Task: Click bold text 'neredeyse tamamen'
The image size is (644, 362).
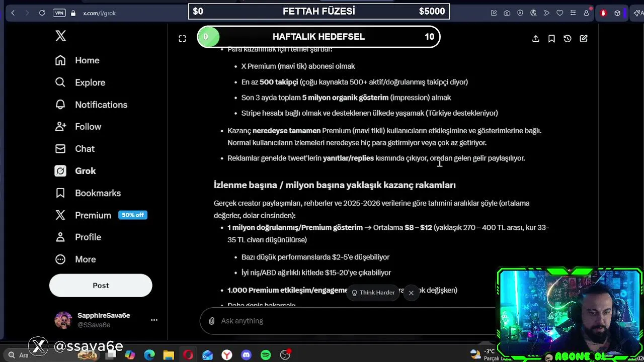Action: 286,131
